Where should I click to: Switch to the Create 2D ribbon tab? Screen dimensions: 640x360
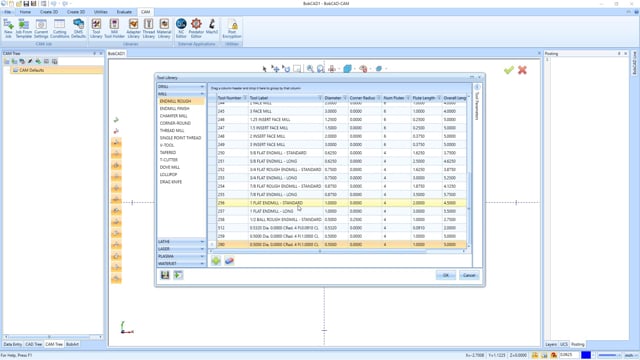point(49,12)
